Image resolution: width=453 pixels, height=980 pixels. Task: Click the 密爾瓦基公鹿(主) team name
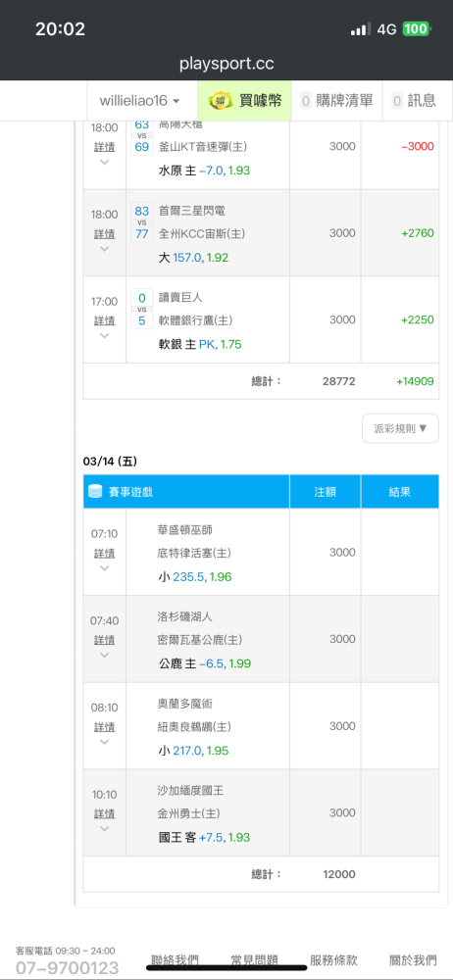pyautogui.click(x=200, y=640)
